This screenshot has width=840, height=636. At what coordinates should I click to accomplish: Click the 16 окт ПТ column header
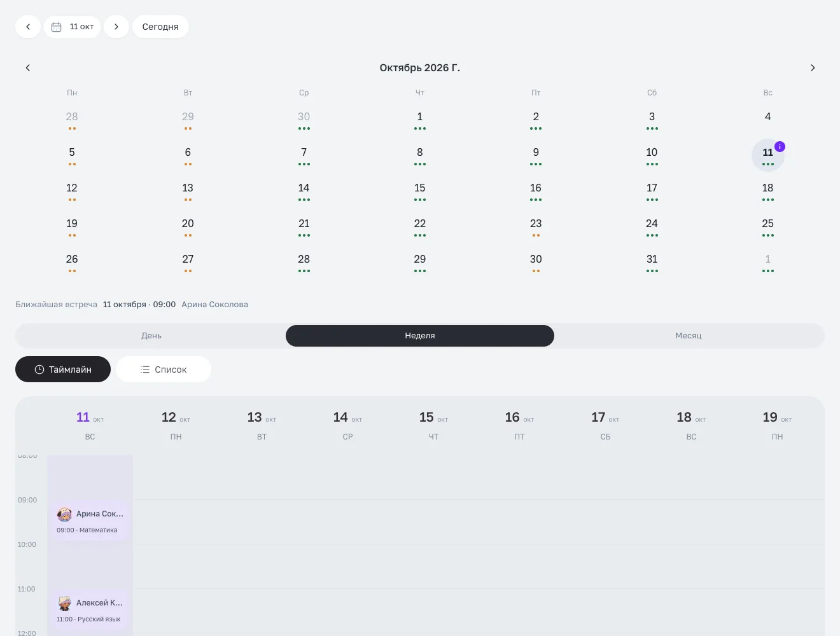[519, 425]
